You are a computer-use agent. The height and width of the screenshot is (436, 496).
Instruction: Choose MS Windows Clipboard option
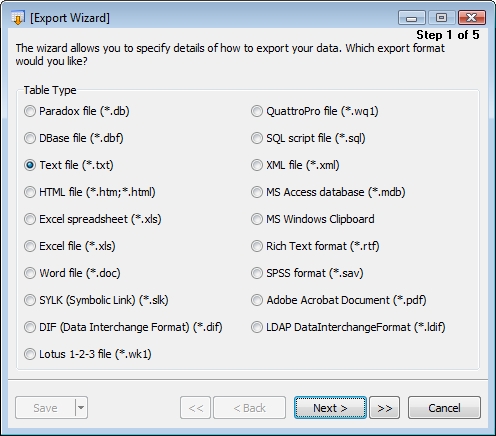[x=313, y=219]
